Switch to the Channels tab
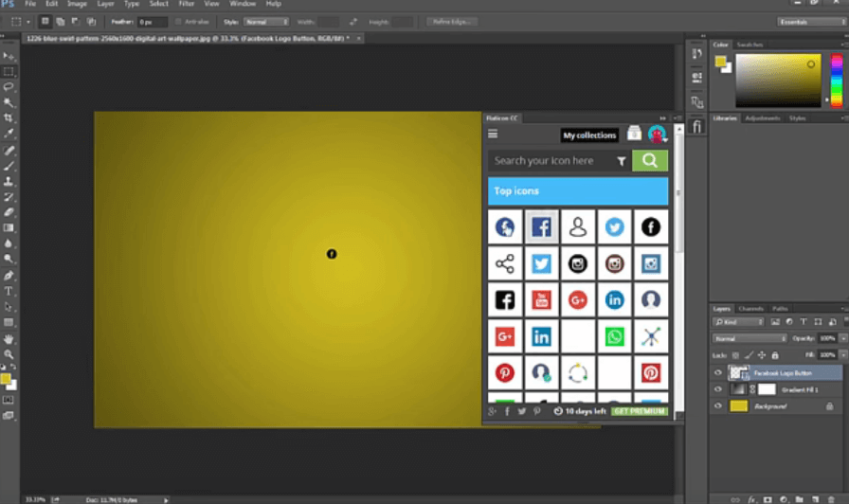The width and height of the screenshot is (849, 504). (x=750, y=309)
